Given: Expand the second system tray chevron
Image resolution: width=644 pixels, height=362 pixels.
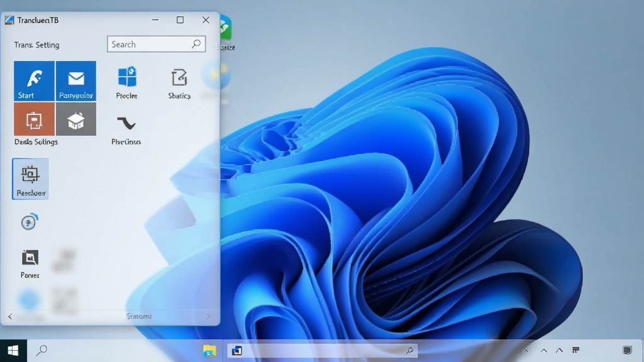Looking at the screenshot, I should pyautogui.click(x=559, y=351).
